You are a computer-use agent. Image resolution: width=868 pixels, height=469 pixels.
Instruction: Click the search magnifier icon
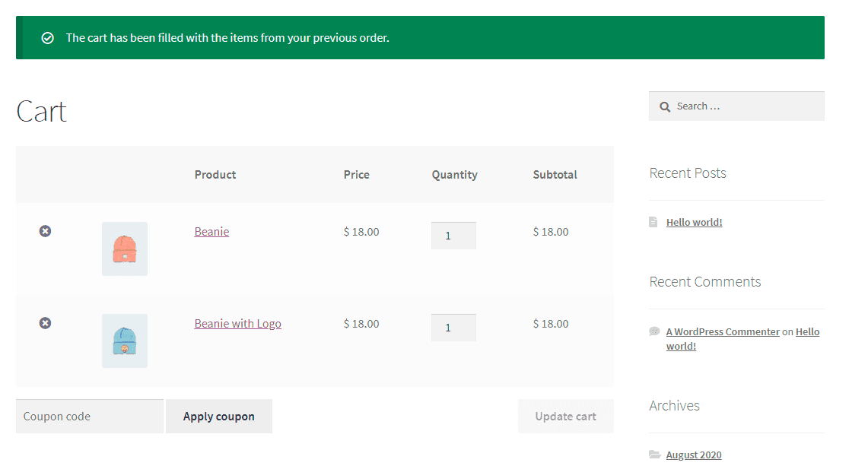pyautogui.click(x=665, y=106)
